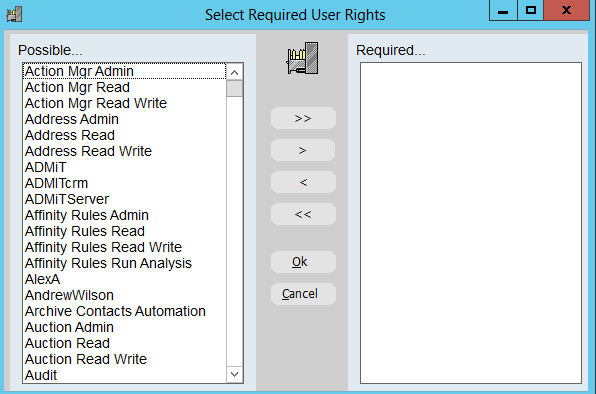The height and width of the screenshot is (394, 596).
Task: Select Auction Read Write entry
Action: [x=125, y=359]
